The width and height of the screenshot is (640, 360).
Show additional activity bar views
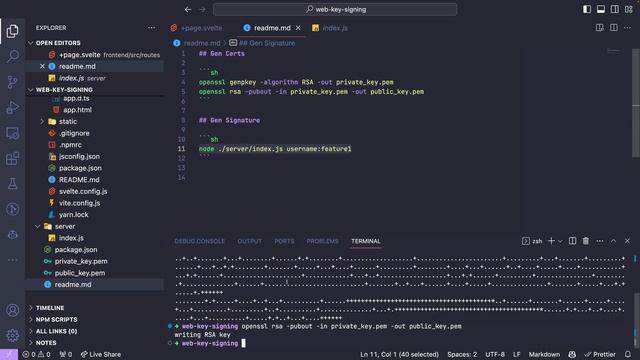12,260
